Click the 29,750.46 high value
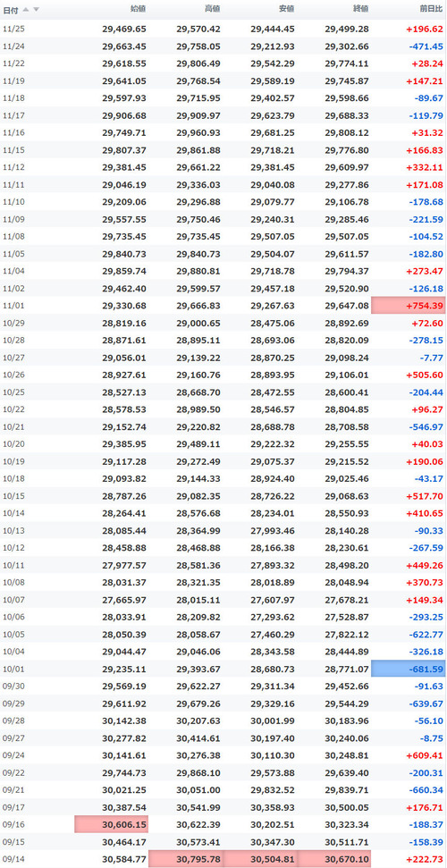447x868 pixels. click(198, 219)
